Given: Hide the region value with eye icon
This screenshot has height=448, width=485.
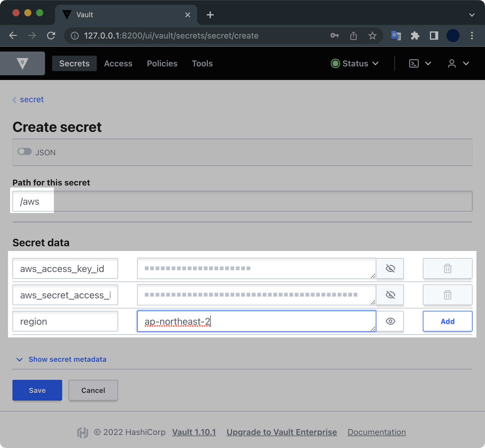Looking at the screenshot, I should (390, 321).
